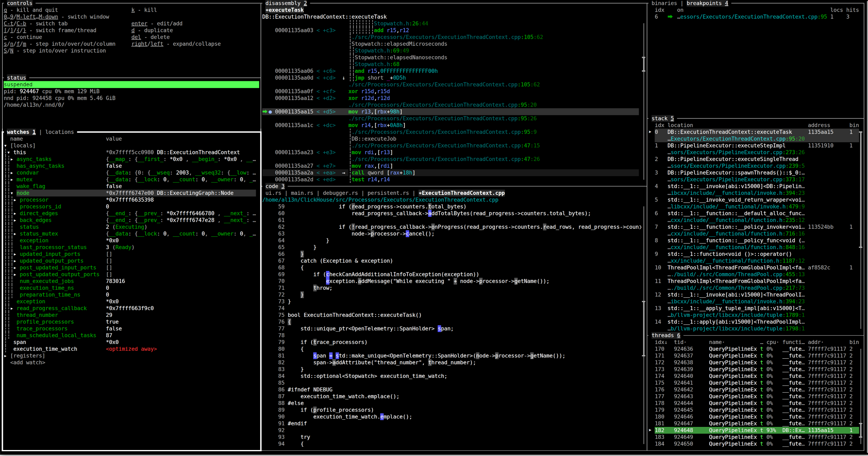868x456 pixels.
Task: Click the num_executed_jobs value 783016
Action: 115,281
